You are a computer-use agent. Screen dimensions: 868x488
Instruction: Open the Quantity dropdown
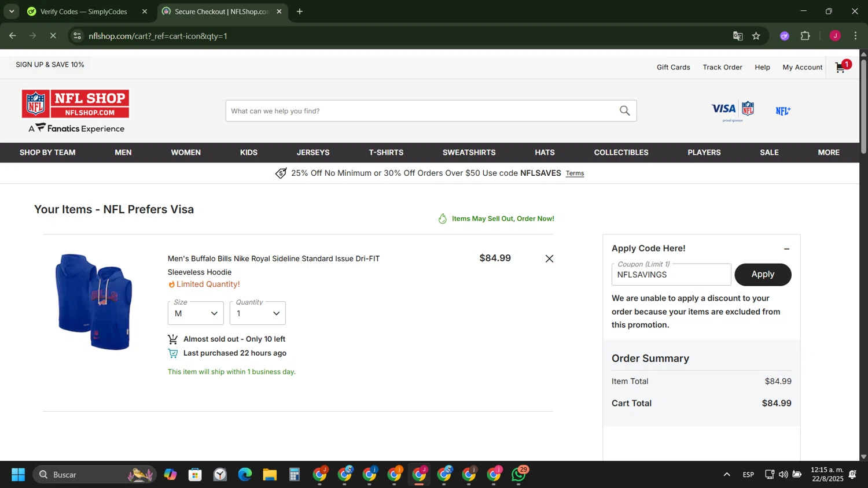tap(258, 313)
